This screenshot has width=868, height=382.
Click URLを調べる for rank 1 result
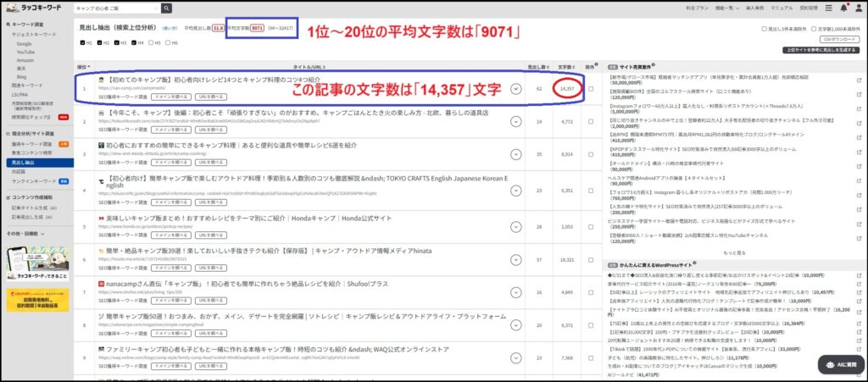210,97
